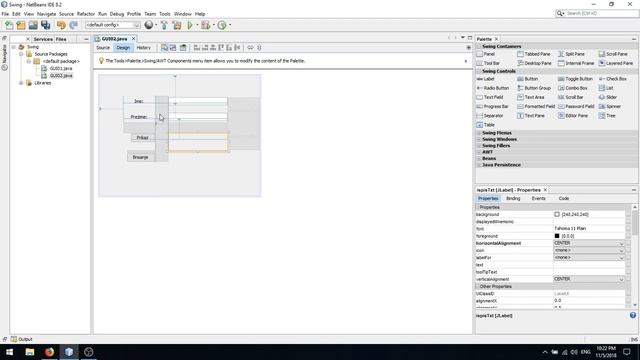This screenshot has width=640, height=360.
Task: Click the Build Project hammer icon
Action: click(164, 25)
